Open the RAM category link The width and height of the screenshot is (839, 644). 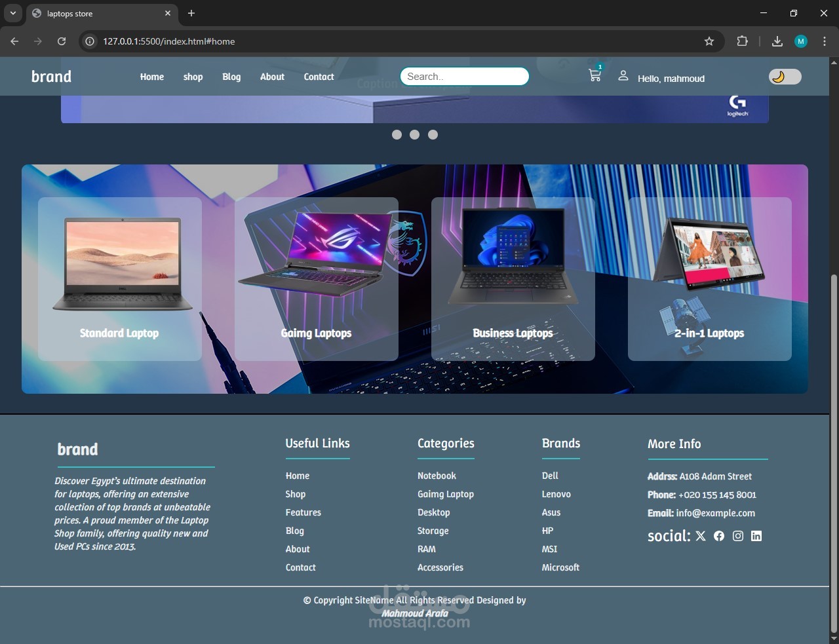[427, 549]
